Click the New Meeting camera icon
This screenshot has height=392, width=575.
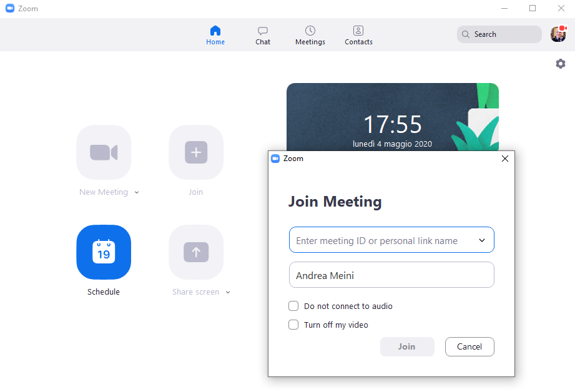click(104, 152)
